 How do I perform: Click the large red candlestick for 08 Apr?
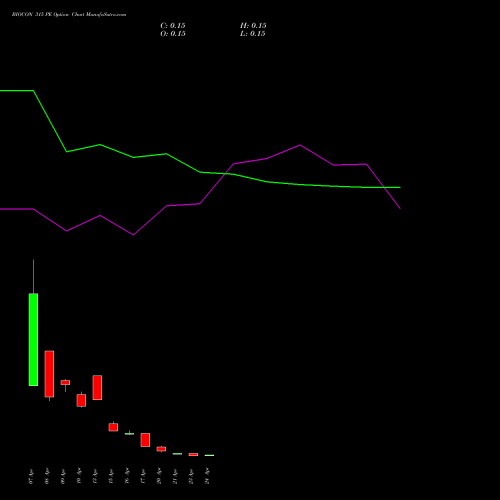(x=49, y=374)
